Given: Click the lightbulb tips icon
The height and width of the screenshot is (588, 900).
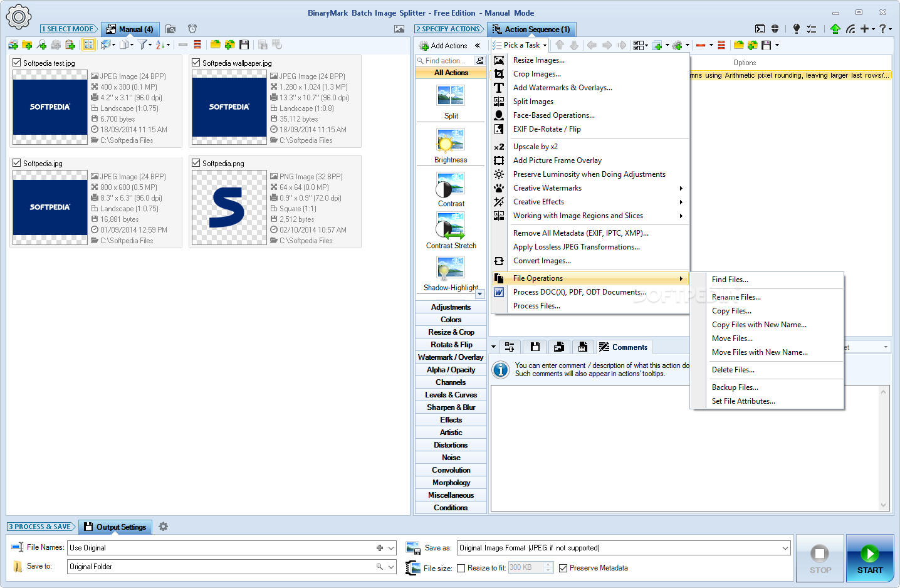Looking at the screenshot, I should pyautogui.click(x=796, y=29).
